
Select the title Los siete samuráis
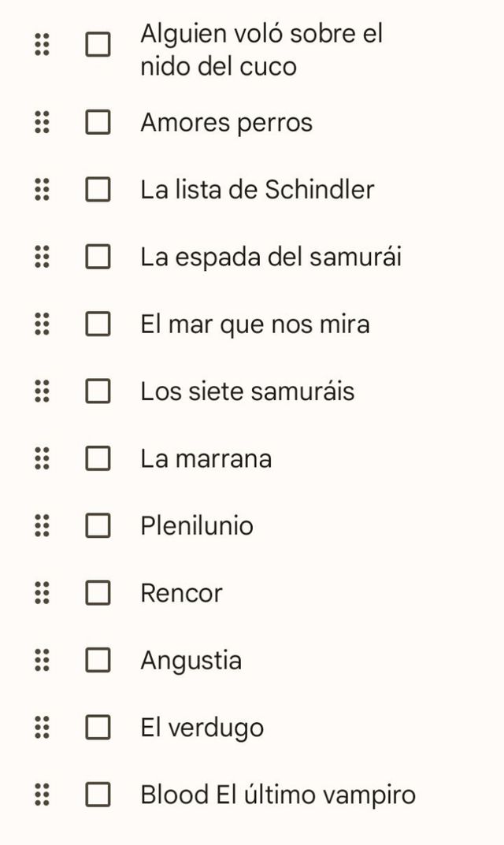pos(248,391)
